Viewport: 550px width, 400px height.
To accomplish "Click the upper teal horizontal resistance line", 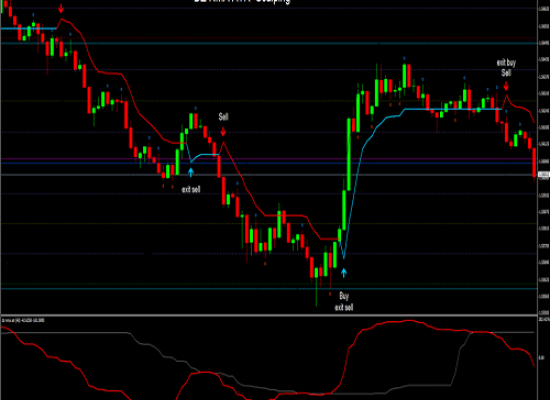I will (269, 43).
